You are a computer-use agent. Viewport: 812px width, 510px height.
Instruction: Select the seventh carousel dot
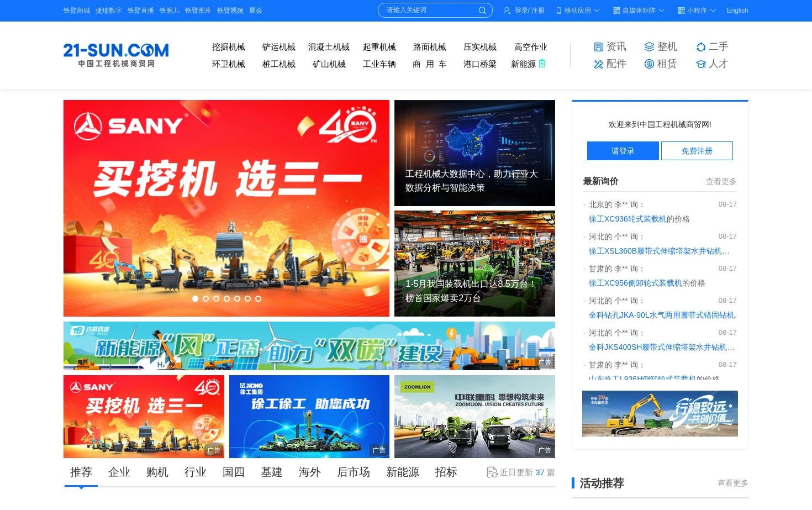coord(258,298)
